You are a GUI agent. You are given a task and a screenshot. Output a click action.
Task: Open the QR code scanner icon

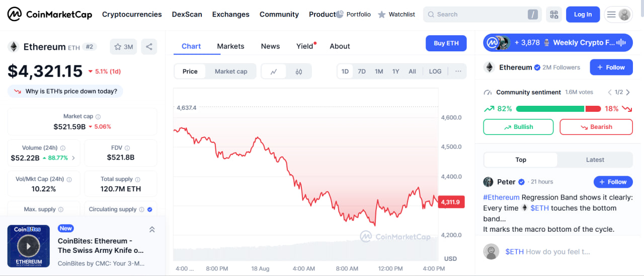click(x=554, y=15)
